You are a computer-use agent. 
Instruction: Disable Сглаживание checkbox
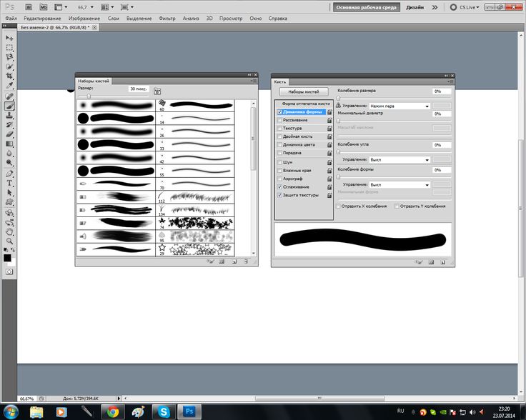(x=279, y=187)
